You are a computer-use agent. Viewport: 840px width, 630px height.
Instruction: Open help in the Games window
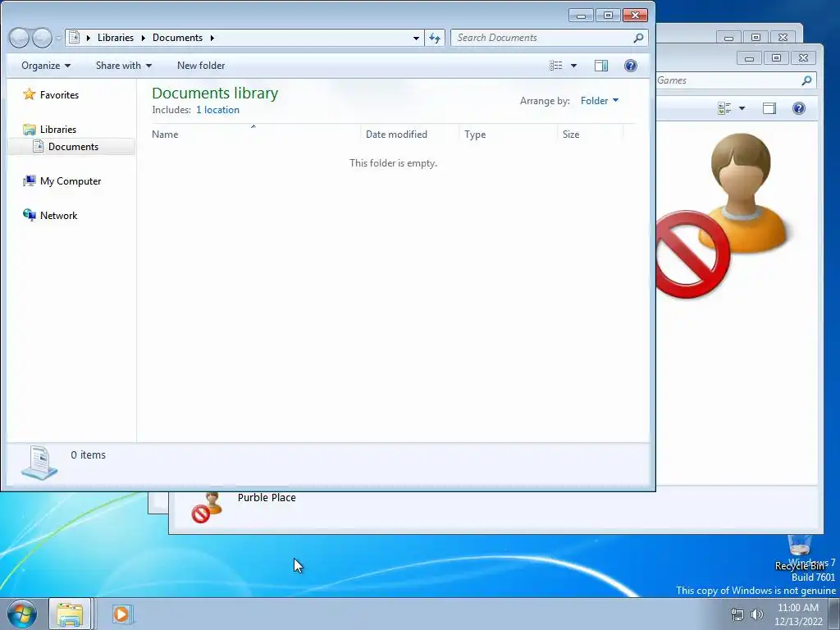tap(799, 108)
